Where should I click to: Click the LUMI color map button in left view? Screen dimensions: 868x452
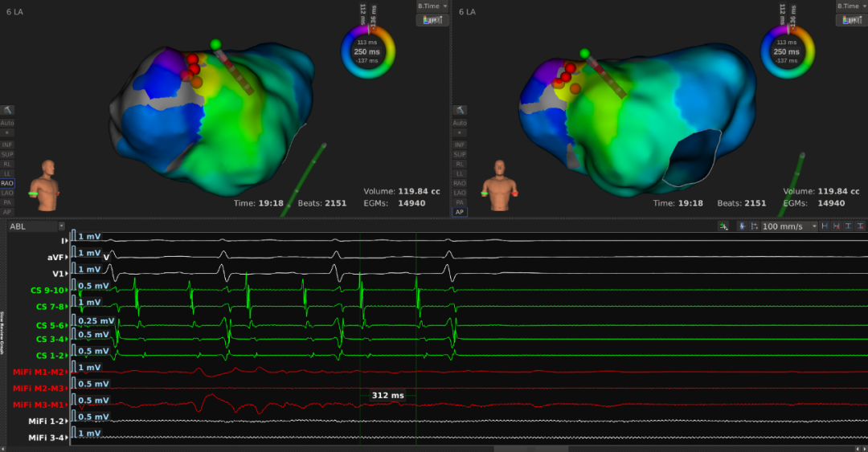coord(432,19)
